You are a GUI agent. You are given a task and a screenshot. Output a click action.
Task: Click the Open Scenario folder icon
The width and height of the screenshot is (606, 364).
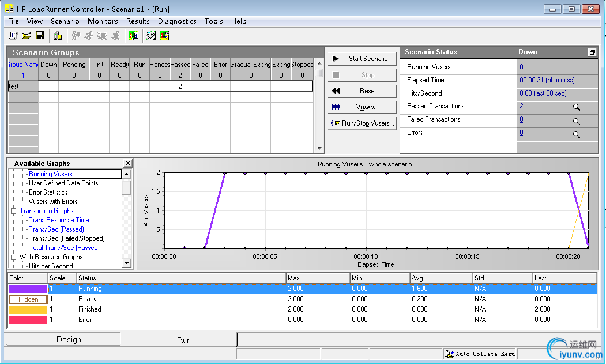(x=27, y=36)
